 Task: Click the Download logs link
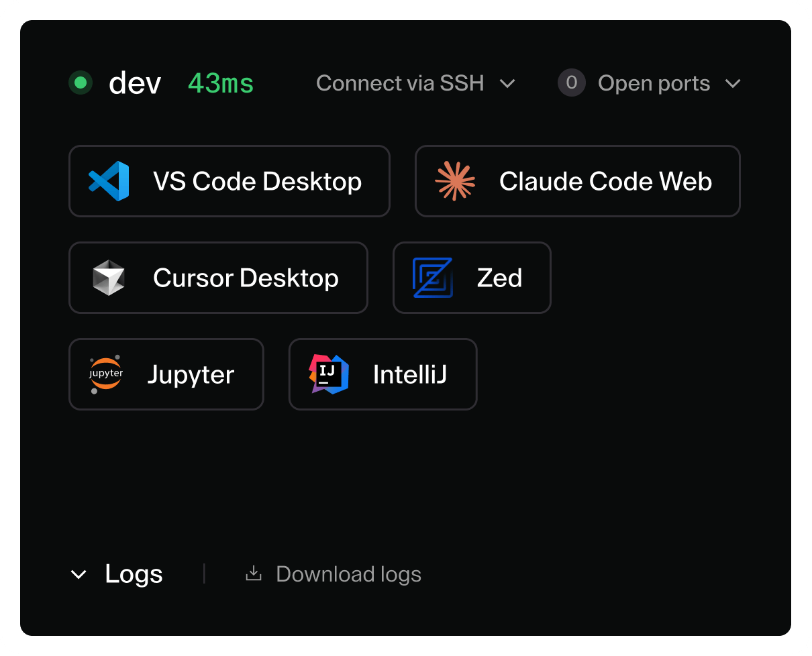point(348,573)
